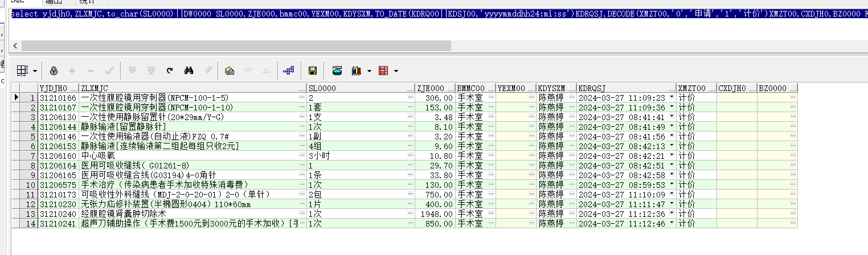Click the grid selection mode icon
Image resolution: width=868 pixels, height=255 pixels.
click(22, 71)
